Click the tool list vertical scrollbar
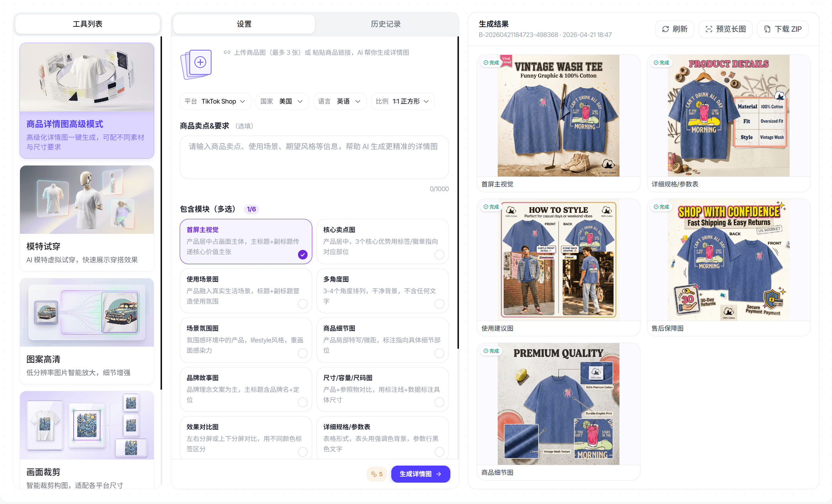Image resolution: width=832 pixels, height=504 pixels. point(161,213)
